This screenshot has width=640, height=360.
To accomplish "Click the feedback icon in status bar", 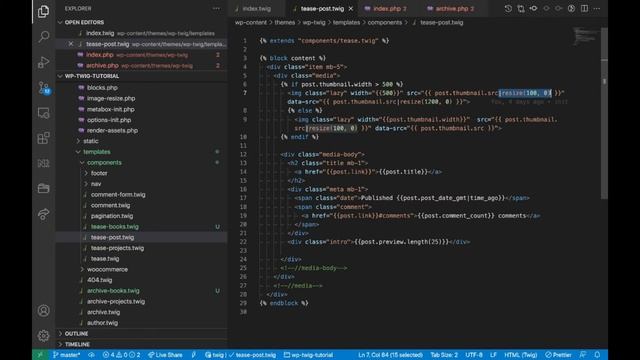I will tap(583, 355).
